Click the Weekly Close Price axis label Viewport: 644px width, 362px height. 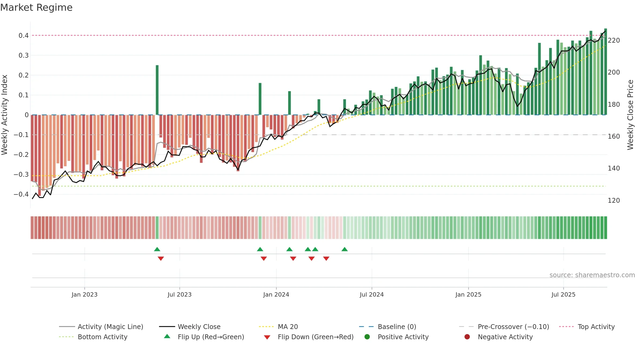coord(630,115)
